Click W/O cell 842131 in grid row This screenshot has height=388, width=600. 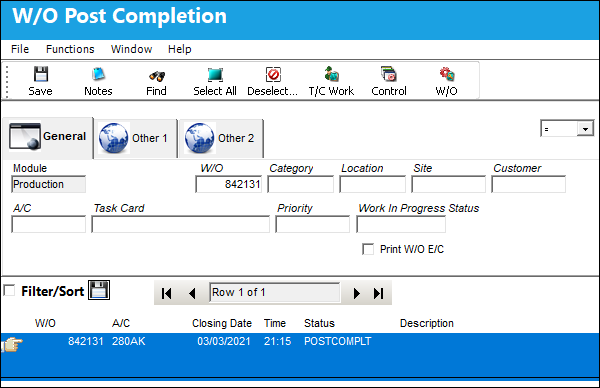86,341
